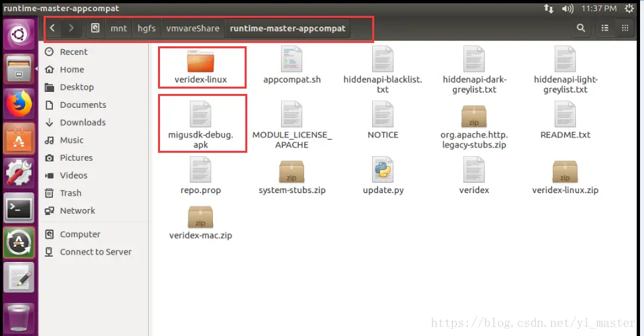644x336 pixels.
Task: Select the hiddenapi-blacklist.txt file
Action: pos(383,70)
